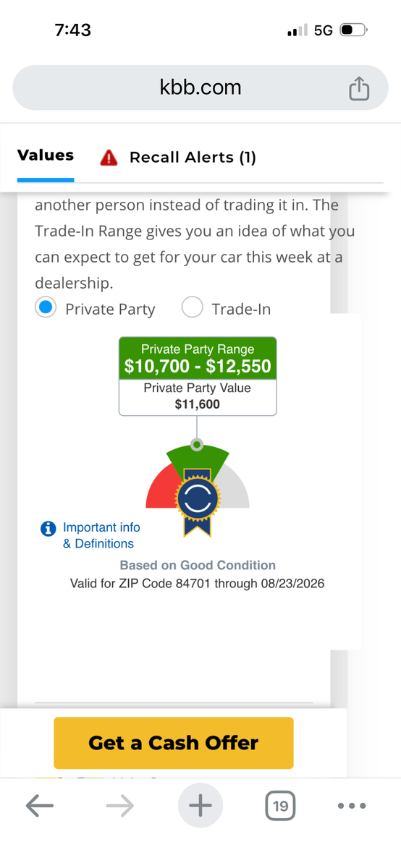Tap the Private Party Value $11,600 label
Screen dimensions: 401x868
[198, 396]
